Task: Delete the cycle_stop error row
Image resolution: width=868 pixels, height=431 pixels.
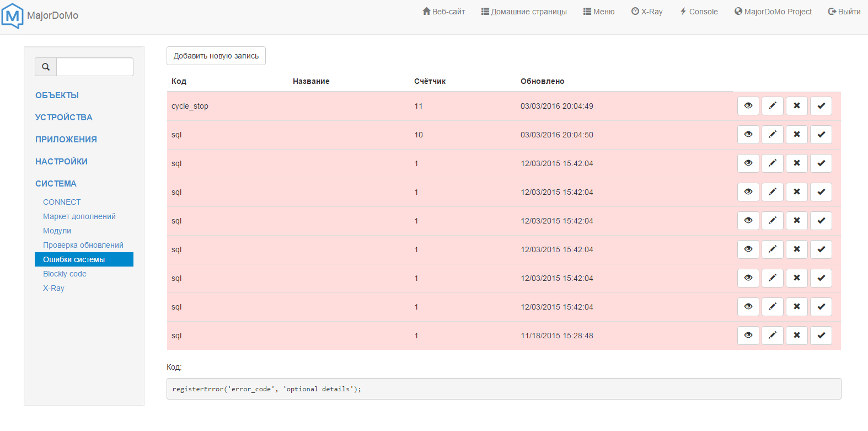Action: tap(796, 106)
